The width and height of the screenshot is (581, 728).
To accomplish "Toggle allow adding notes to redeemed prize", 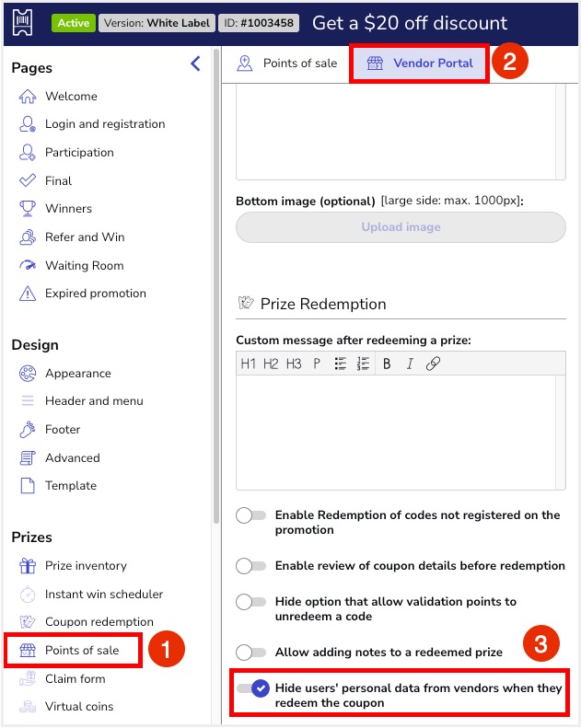I will 251,653.
